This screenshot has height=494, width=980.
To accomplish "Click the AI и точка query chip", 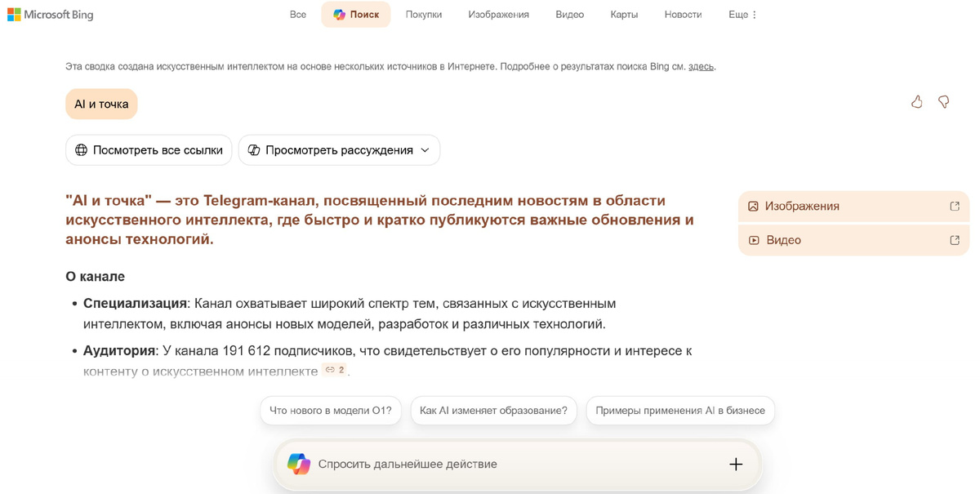I will pyautogui.click(x=101, y=105).
